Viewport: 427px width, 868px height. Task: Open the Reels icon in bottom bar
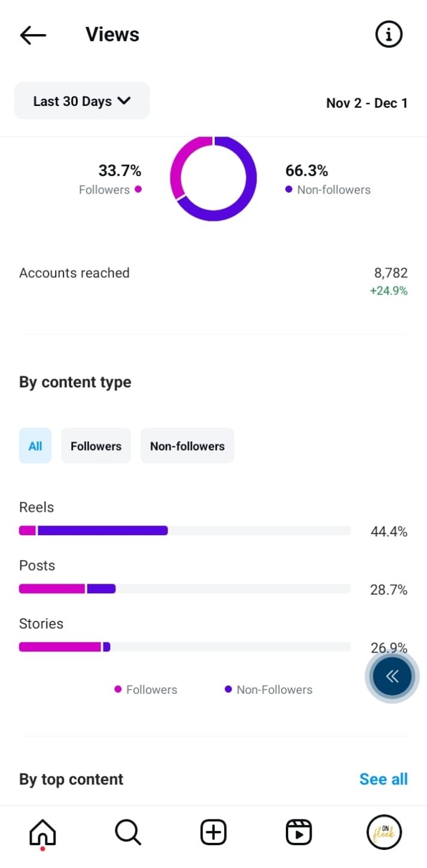coord(298,832)
